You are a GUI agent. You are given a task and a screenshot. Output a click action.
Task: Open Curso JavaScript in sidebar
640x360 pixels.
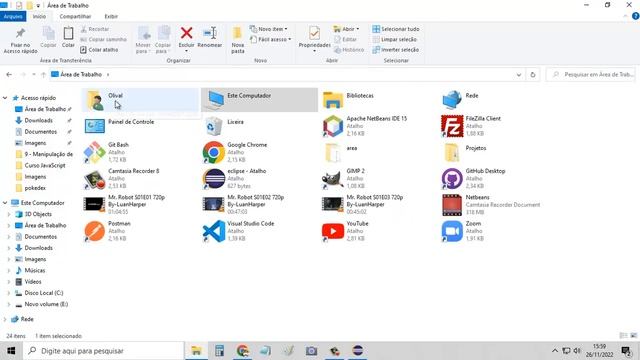pos(45,165)
